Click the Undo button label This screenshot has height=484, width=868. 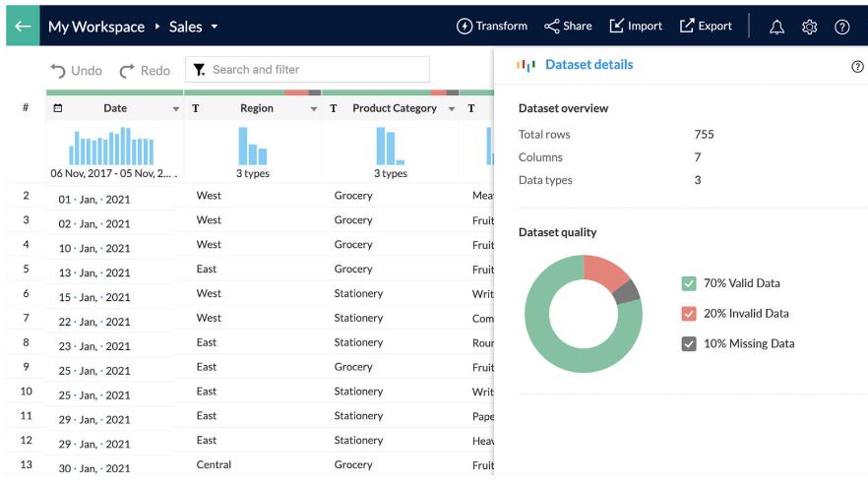coord(87,71)
